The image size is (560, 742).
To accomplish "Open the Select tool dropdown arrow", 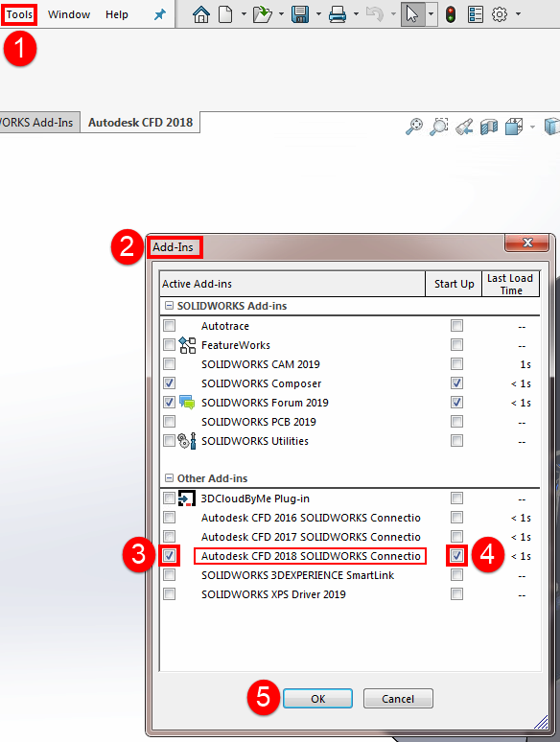I will coord(431,14).
